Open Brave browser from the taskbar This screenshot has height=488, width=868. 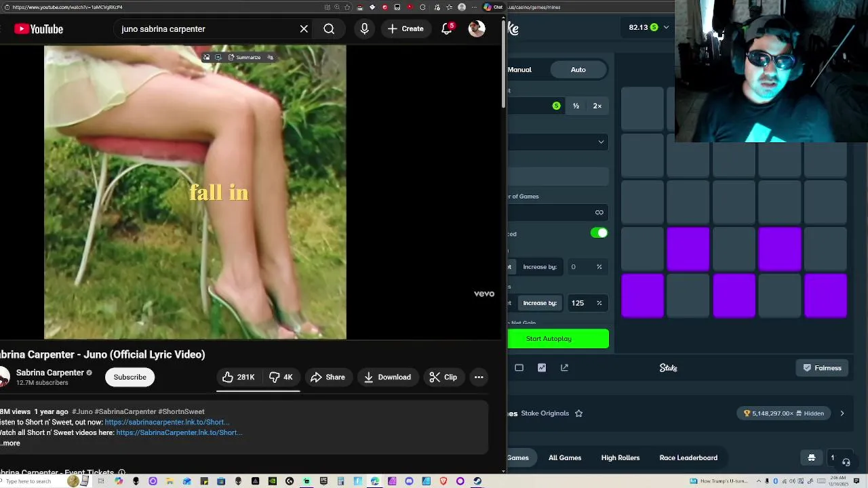pyautogui.click(x=443, y=481)
